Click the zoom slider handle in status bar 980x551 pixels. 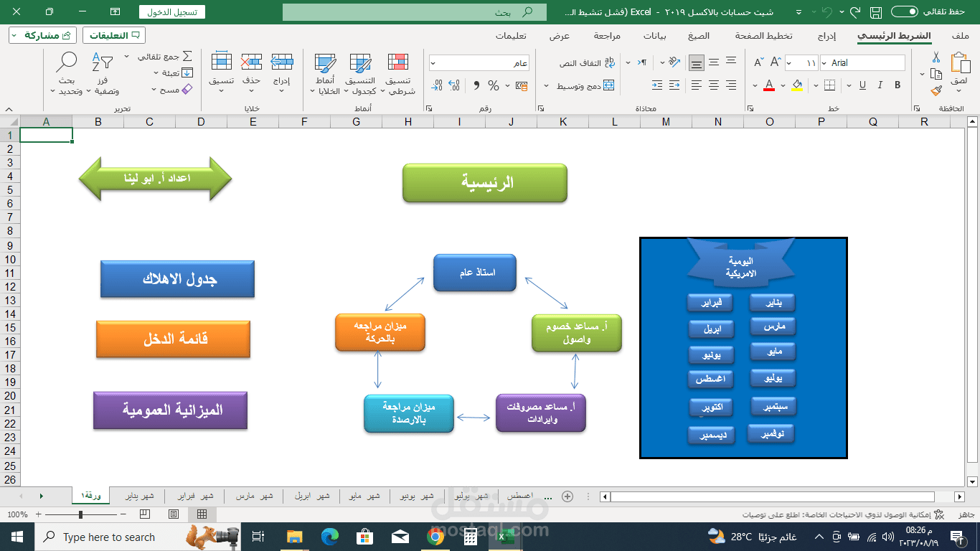point(80,514)
